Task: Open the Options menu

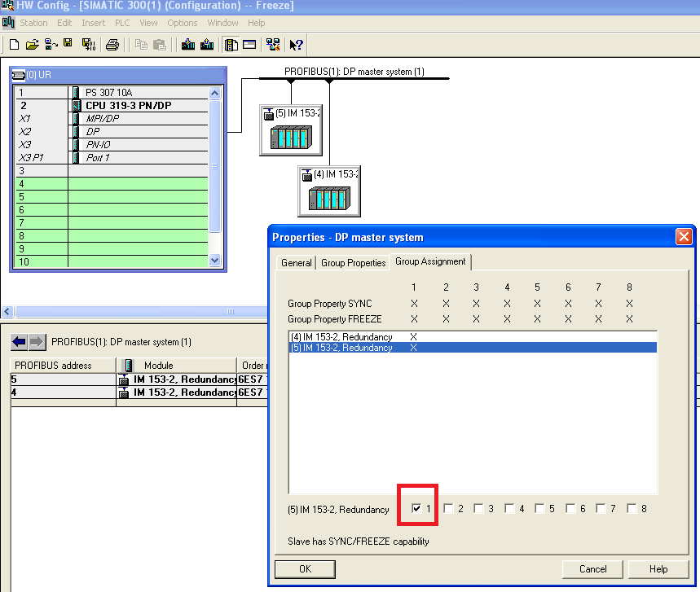Action: 183,23
